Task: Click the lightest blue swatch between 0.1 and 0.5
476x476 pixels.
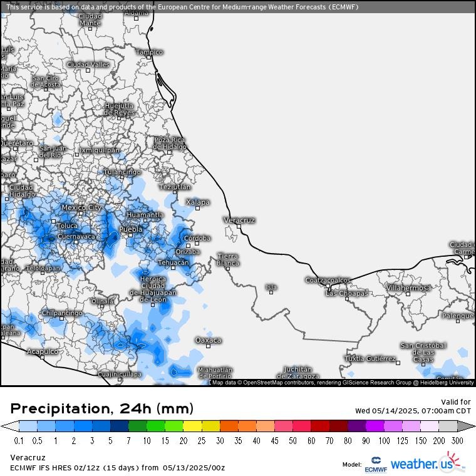Action: [28, 427]
